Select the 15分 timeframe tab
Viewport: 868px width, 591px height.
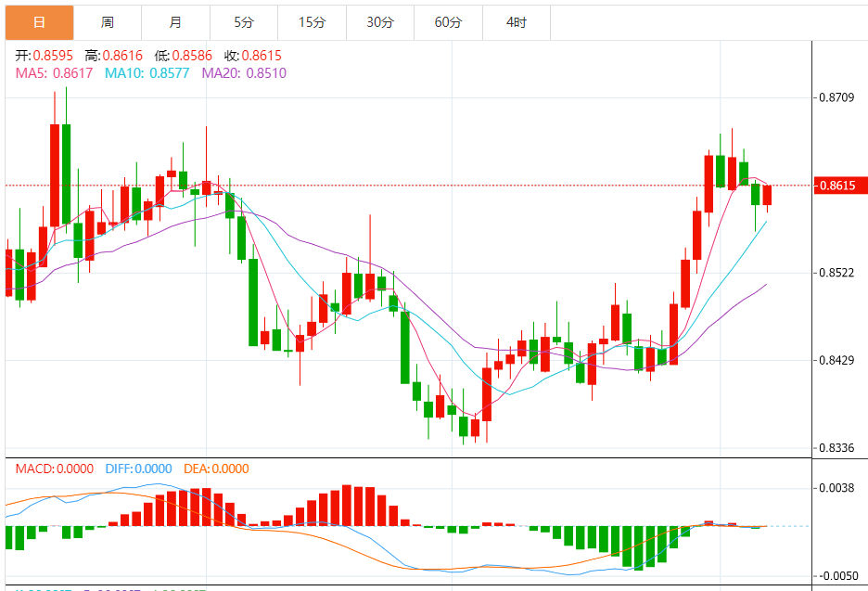click(313, 22)
